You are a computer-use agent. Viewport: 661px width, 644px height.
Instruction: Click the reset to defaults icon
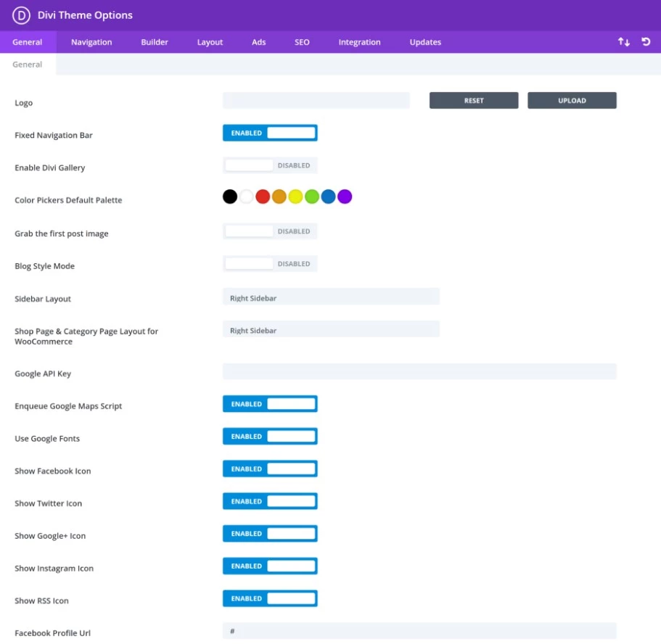[x=646, y=42]
